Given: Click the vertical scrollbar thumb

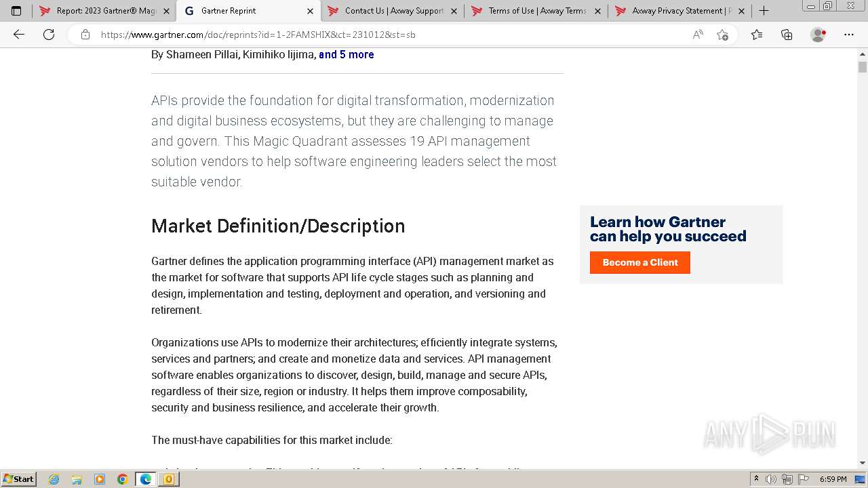Looking at the screenshot, I should point(863,66).
